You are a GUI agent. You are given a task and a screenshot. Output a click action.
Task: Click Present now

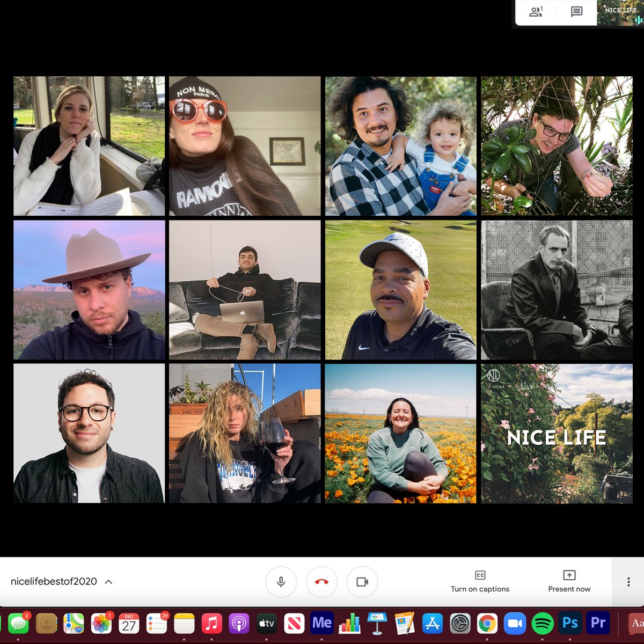(569, 582)
